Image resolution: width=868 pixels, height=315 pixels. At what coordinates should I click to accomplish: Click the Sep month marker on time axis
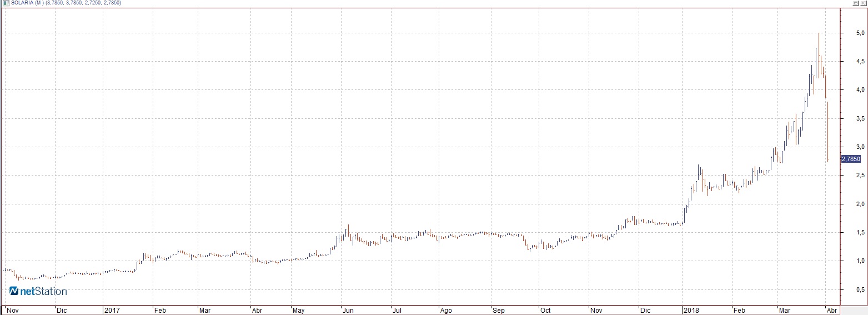[498, 310]
